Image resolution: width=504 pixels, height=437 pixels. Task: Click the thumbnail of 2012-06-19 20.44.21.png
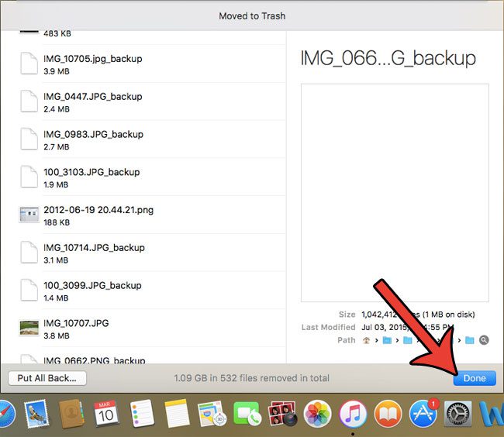29,215
